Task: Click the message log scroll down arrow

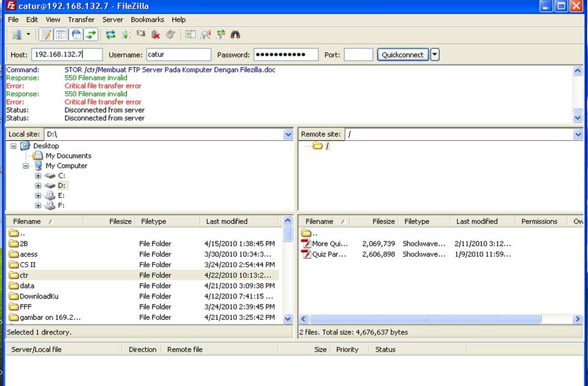Action: tap(578, 118)
